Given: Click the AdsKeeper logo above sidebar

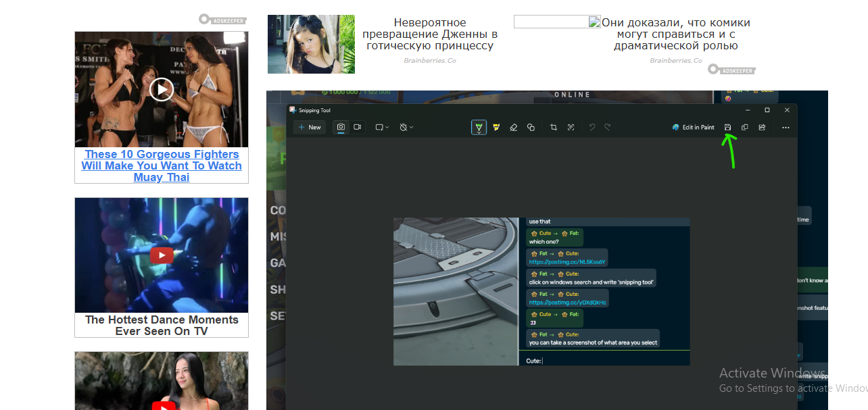Looking at the screenshot, I should point(222,20).
